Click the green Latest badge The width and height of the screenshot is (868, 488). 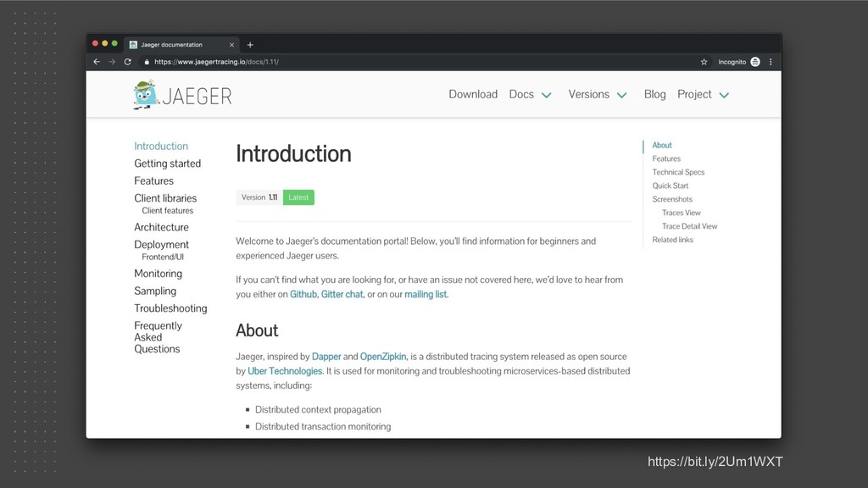click(298, 197)
